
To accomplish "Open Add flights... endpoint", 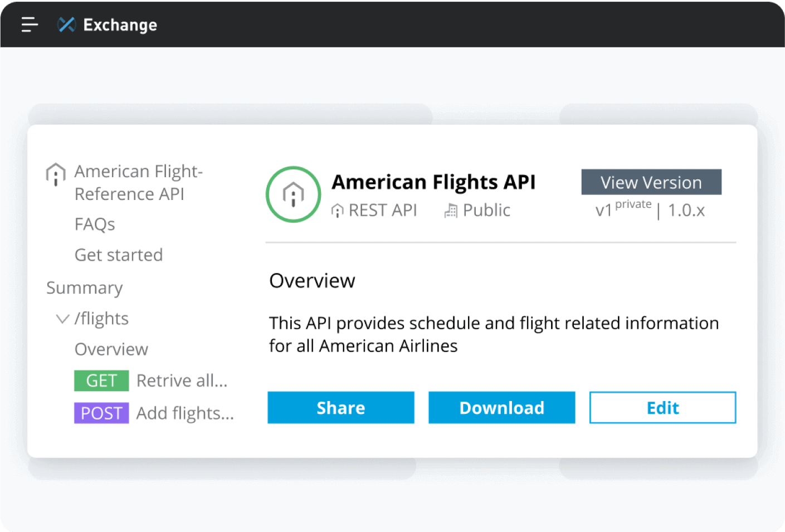I will click(185, 413).
